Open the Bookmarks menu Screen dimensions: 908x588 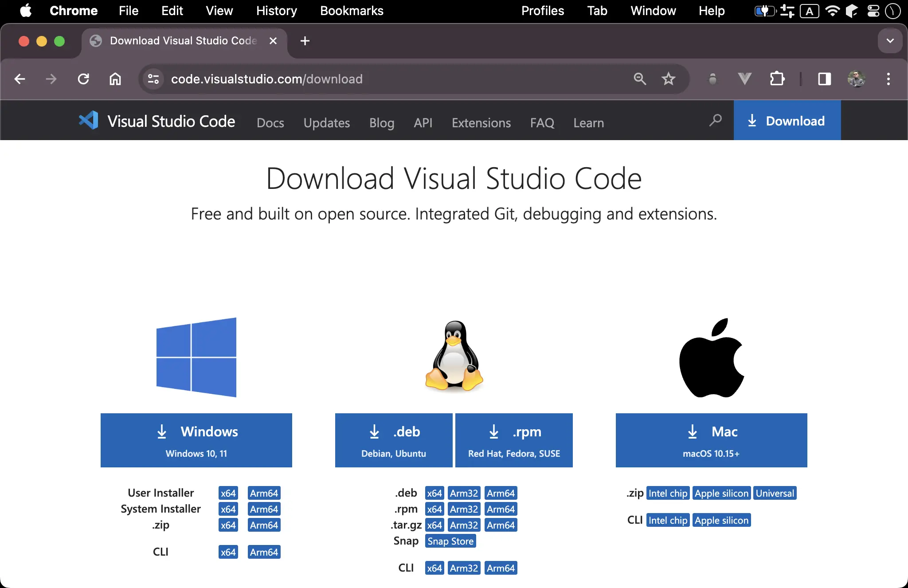[352, 11]
